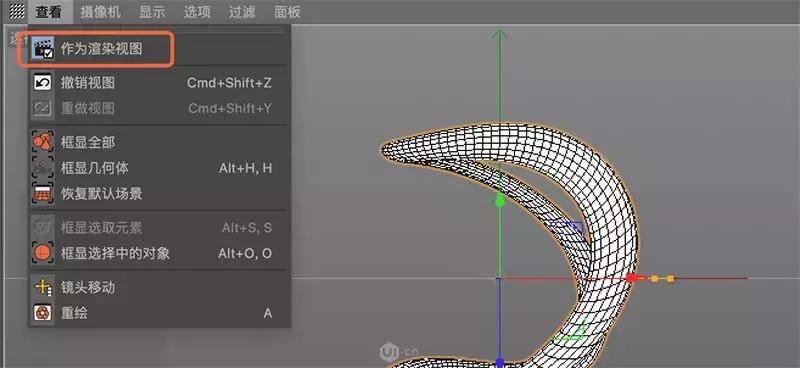The height and width of the screenshot is (368, 800).
Task: Click the 框显几何体 icon
Action: pos(43,167)
